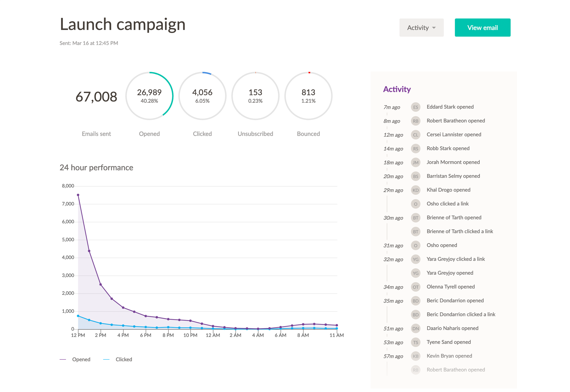The height and width of the screenshot is (392, 570).
Task: Click Kevin Bryan's KB avatar icon
Action: [416, 356]
